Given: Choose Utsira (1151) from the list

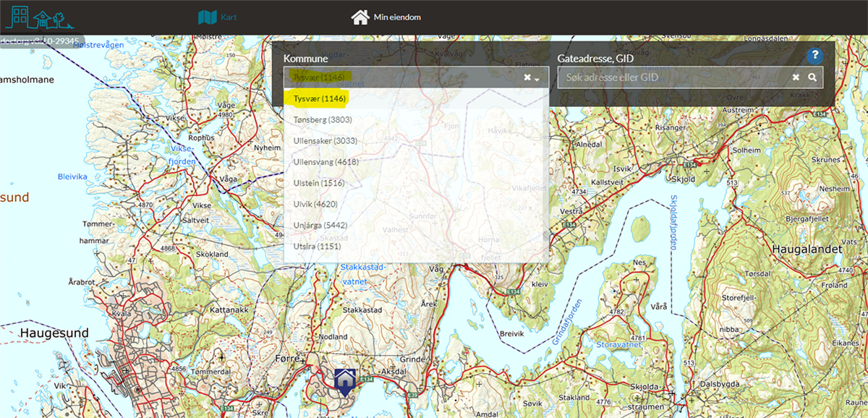Looking at the screenshot, I should point(417,247).
